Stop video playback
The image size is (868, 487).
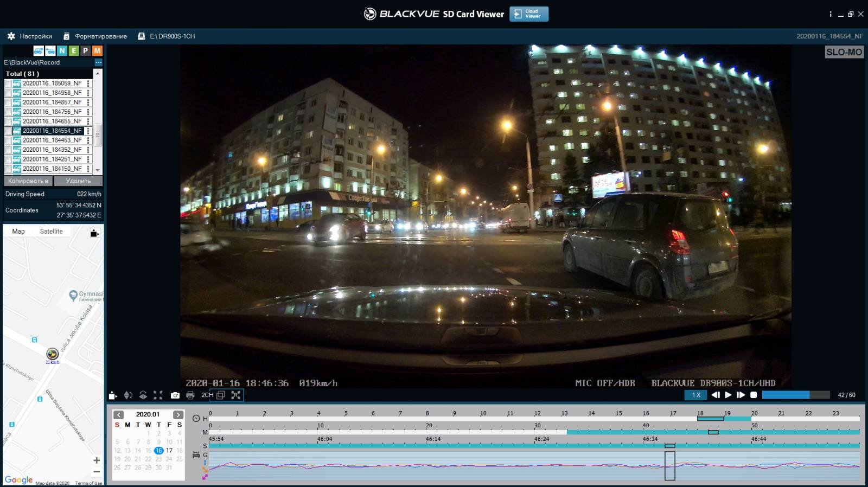tap(754, 395)
